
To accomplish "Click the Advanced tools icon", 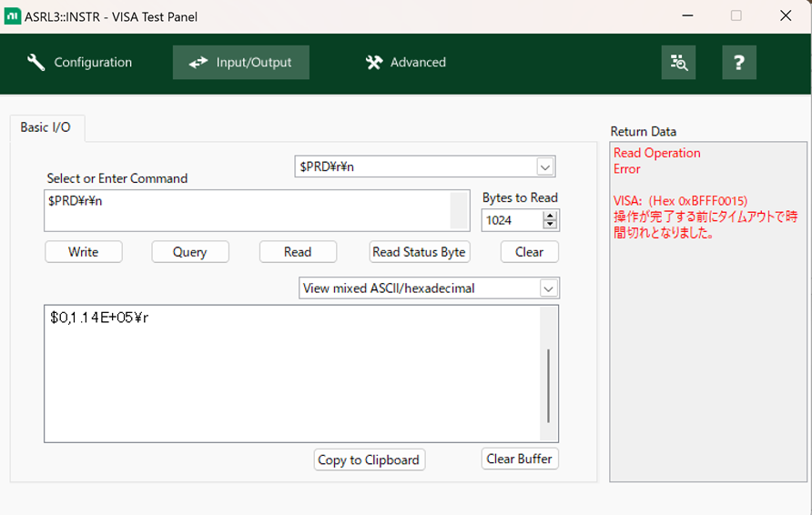I will [x=374, y=63].
